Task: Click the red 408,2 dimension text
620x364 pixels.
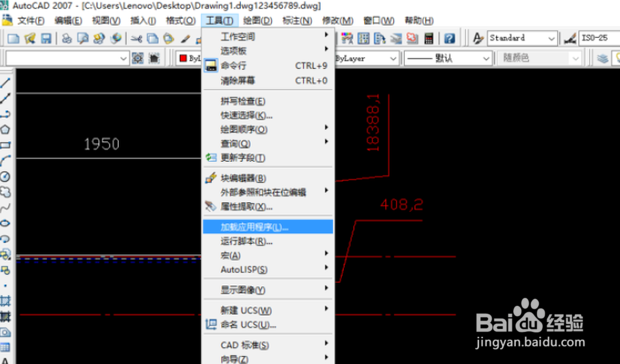Action: pos(401,204)
